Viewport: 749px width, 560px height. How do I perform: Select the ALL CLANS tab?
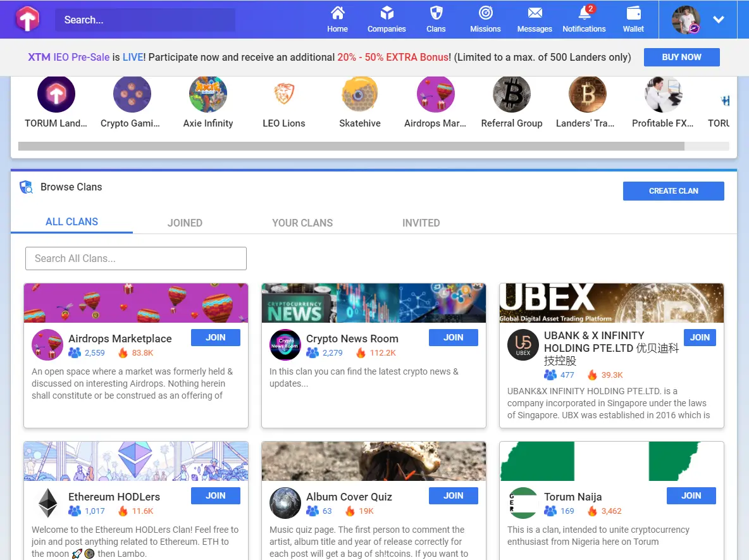tap(71, 222)
